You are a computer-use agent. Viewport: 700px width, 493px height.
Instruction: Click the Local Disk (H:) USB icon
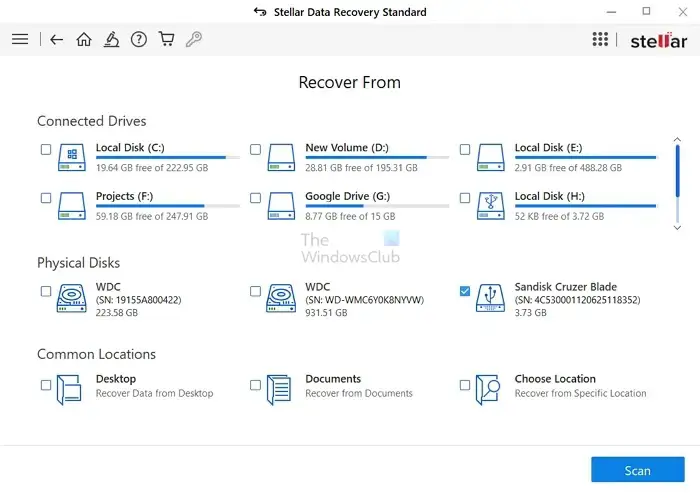(x=490, y=205)
